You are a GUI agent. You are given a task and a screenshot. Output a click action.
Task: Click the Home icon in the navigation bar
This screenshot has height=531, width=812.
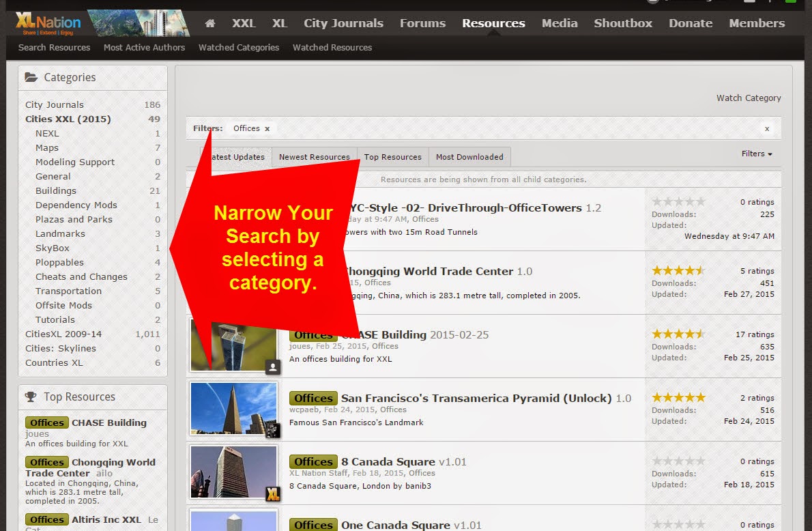click(209, 23)
